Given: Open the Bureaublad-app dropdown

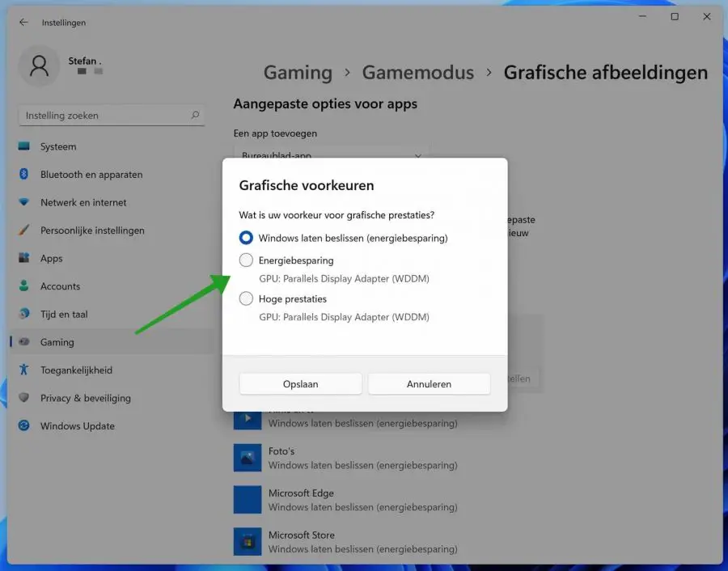Looking at the screenshot, I should coord(331,153).
